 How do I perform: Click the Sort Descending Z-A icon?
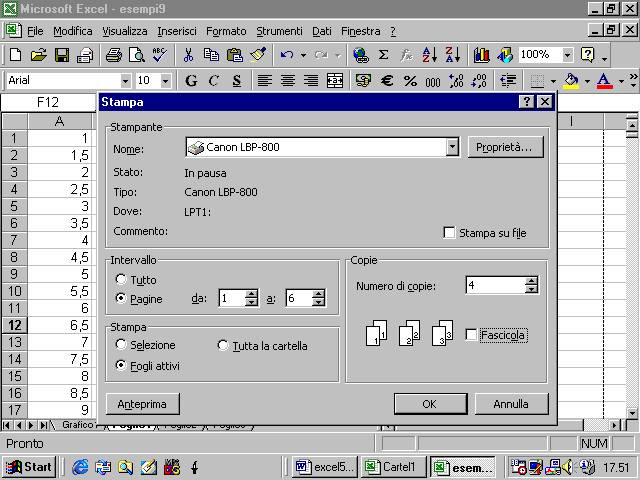(453, 55)
